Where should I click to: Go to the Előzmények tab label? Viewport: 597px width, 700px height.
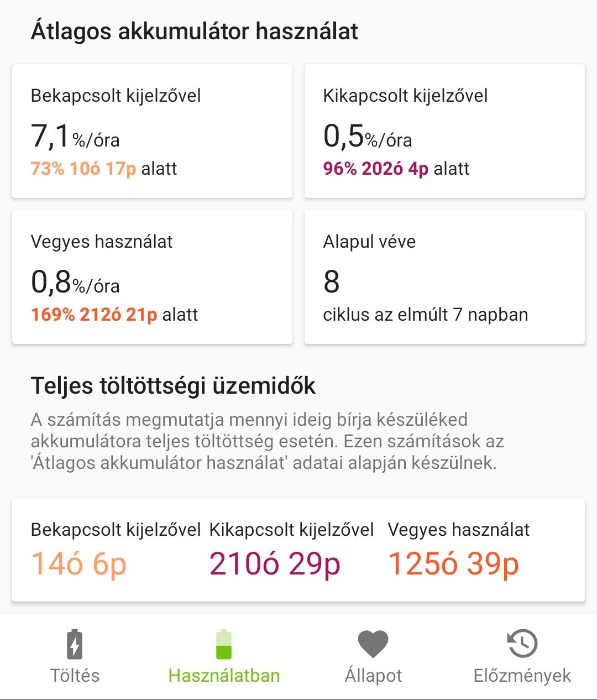522,676
